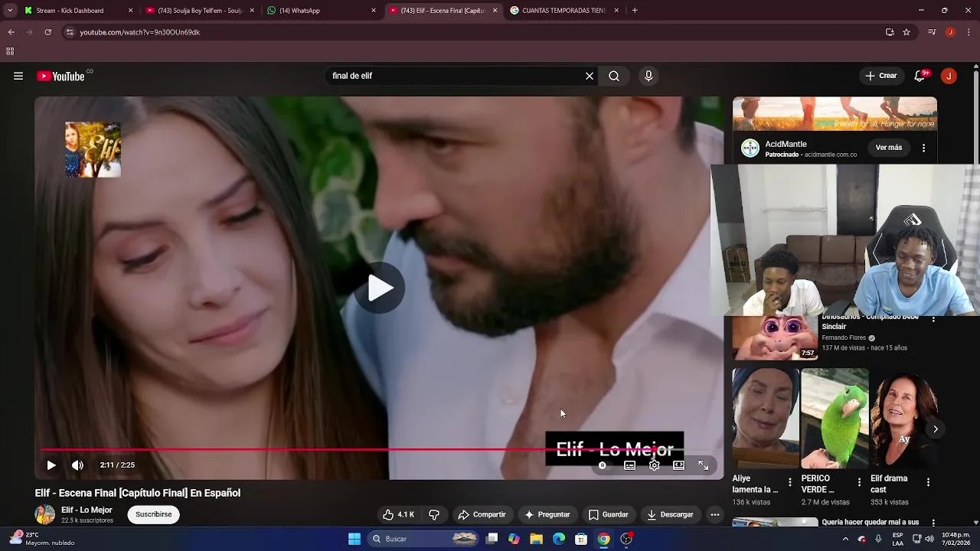This screenshot has height=551, width=980.
Task: Download the video with Descargar
Action: click(670, 514)
